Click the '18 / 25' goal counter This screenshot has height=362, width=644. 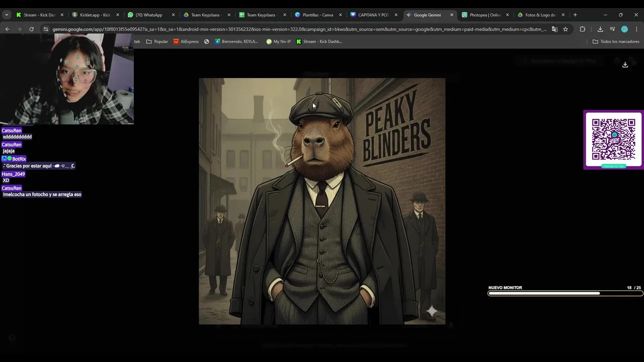point(634,288)
